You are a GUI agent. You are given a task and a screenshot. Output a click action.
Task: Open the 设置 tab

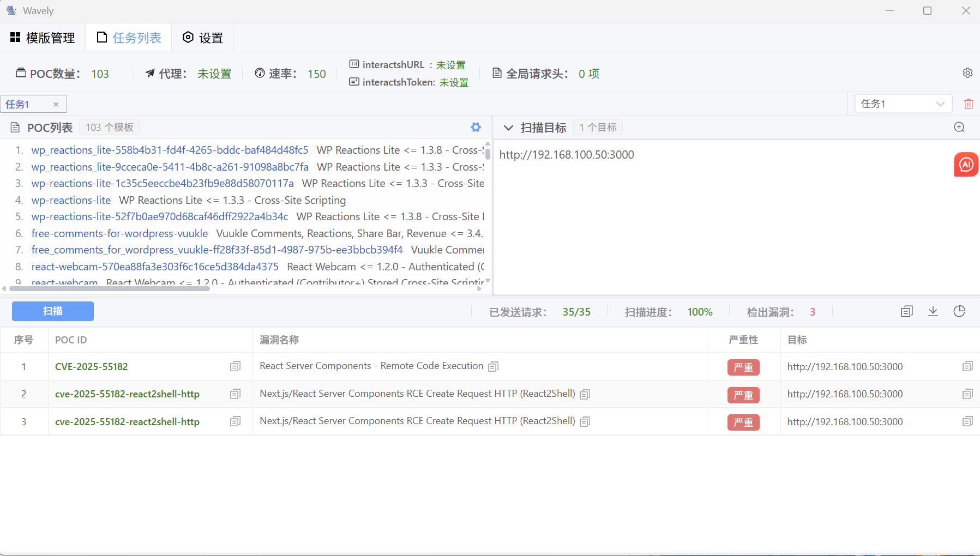click(202, 38)
